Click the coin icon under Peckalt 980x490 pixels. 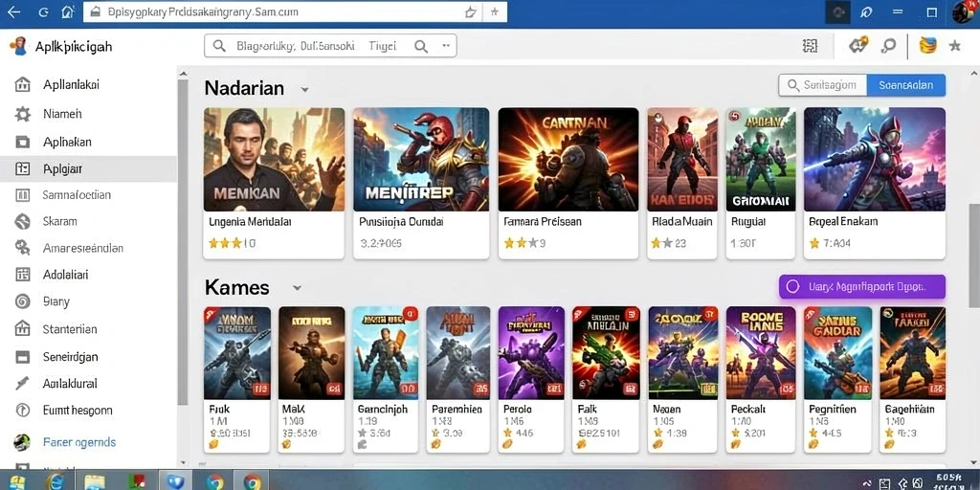point(736,444)
